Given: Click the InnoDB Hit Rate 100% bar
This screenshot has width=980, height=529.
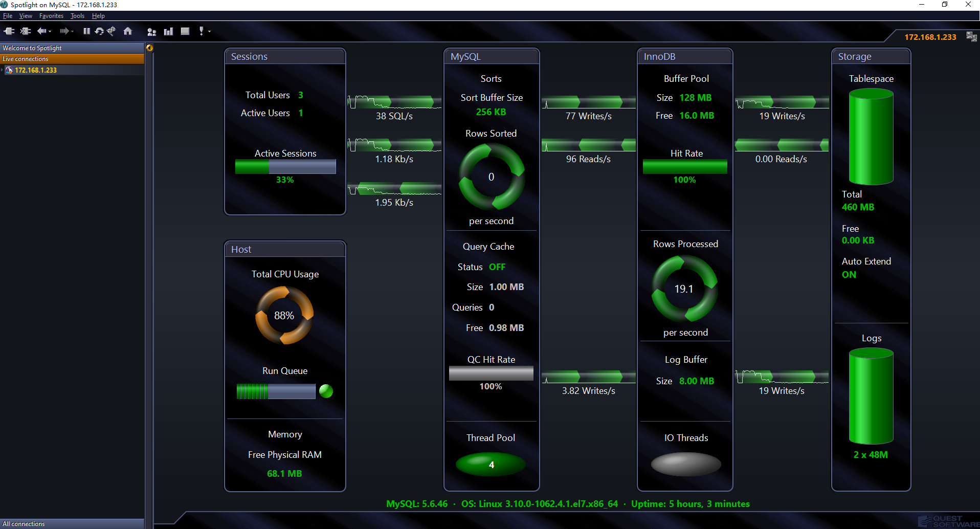Looking at the screenshot, I should click(685, 167).
